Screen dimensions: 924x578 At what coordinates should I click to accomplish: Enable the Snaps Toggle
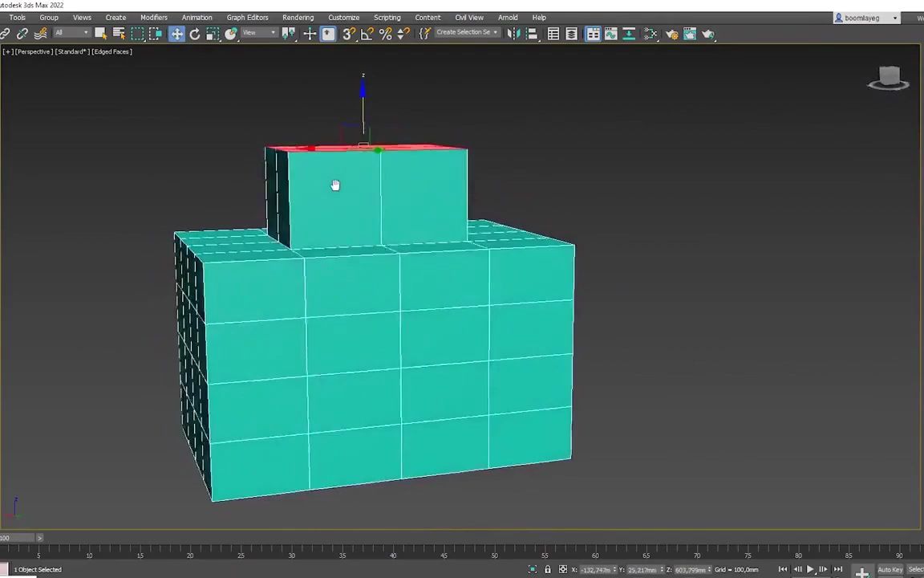(x=348, y=33)
